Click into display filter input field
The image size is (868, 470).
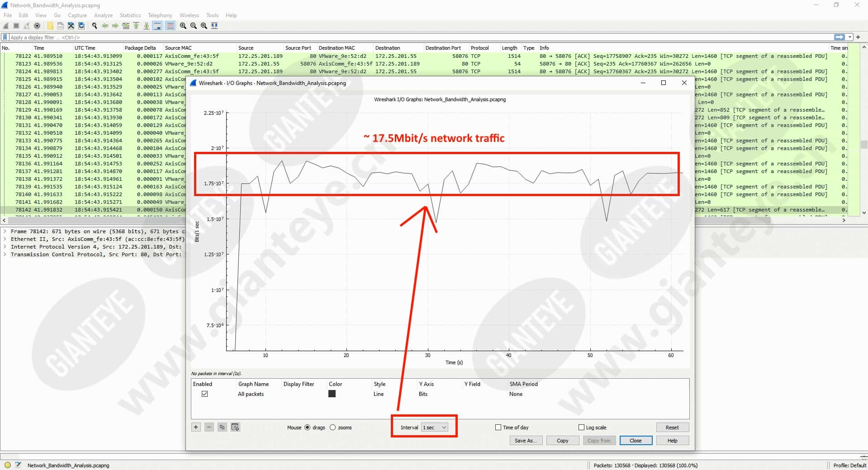coord(421,37)
